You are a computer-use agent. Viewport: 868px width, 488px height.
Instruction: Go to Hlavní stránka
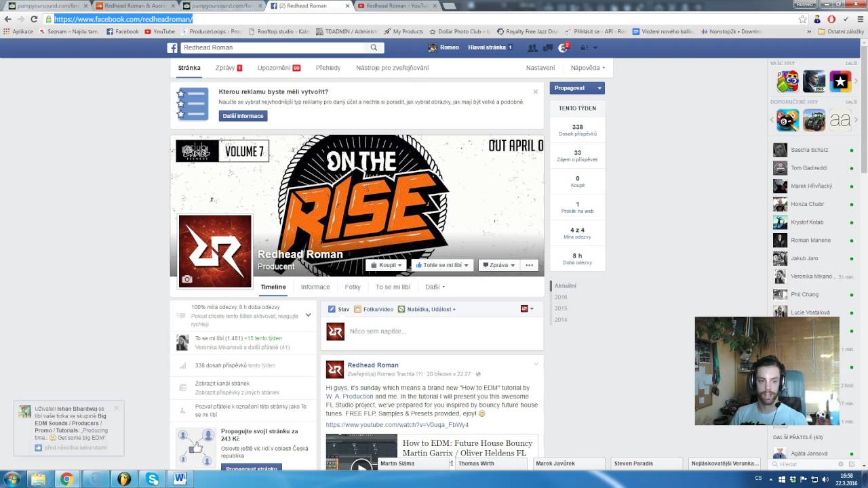click(x=487, y=47)
